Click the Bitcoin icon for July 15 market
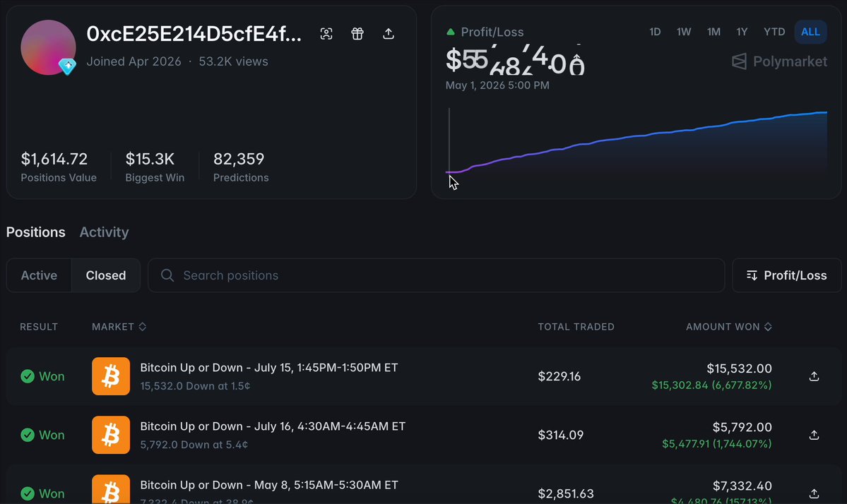The image size is (847, 504). click(x=111, y=376)
